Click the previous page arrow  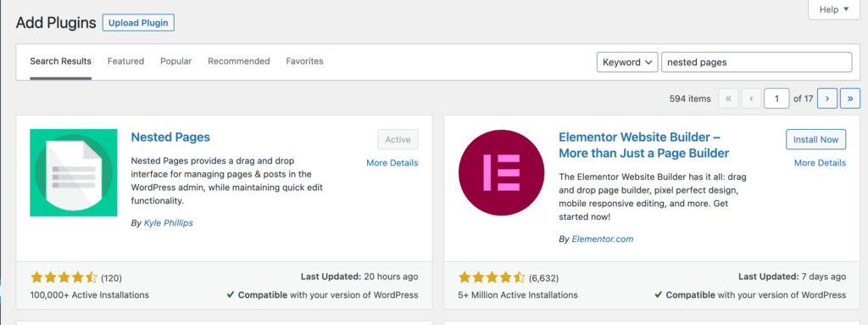pos(751,98)
